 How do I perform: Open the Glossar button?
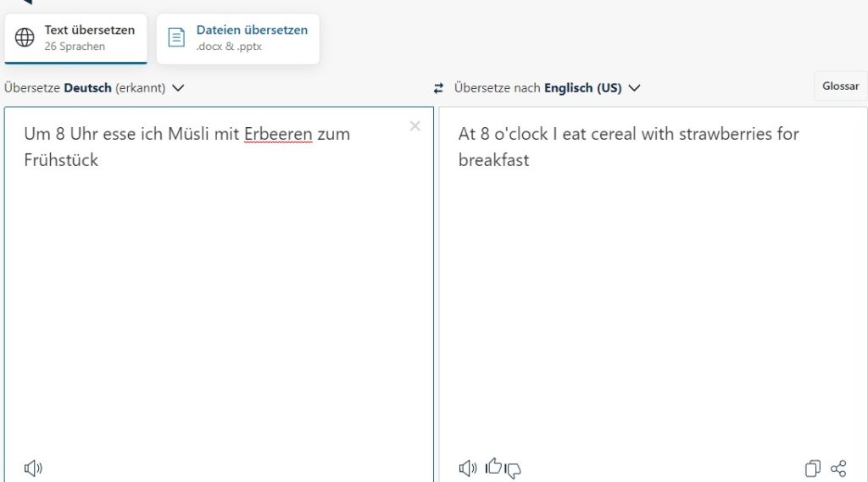pyautogui.click(x=840, y=86)
